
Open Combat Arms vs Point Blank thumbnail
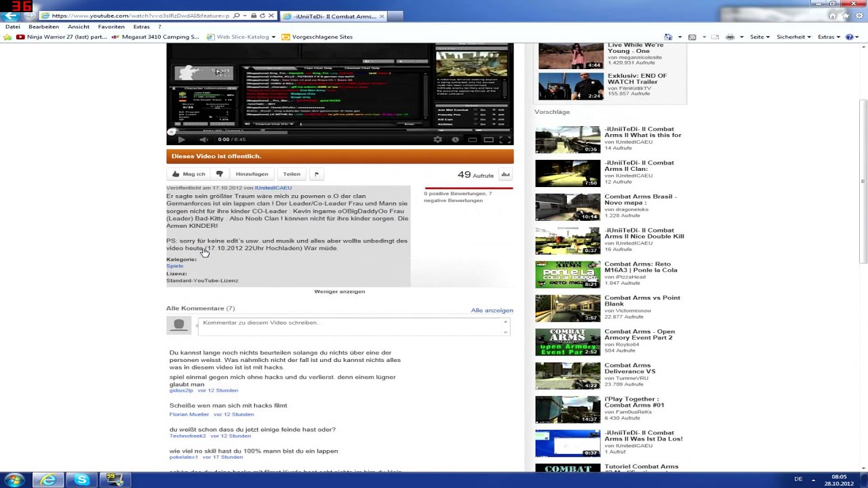tap(568, 308)
